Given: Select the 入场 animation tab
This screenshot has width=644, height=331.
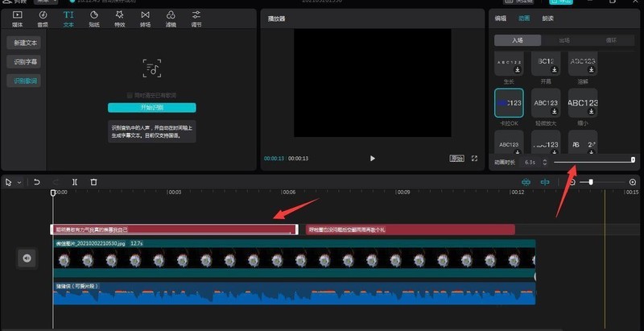Looking at the screenshot, I should (x=518, y=40).
